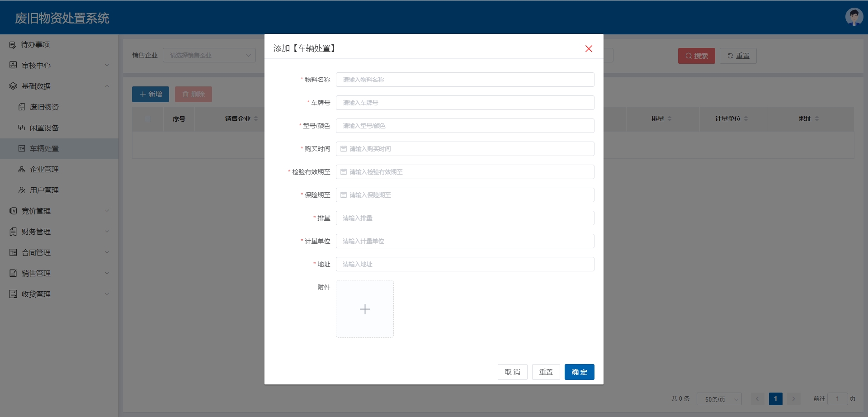Close the add vehicle disposal dialog
868x417 pixels.
[x=589, y=49]
